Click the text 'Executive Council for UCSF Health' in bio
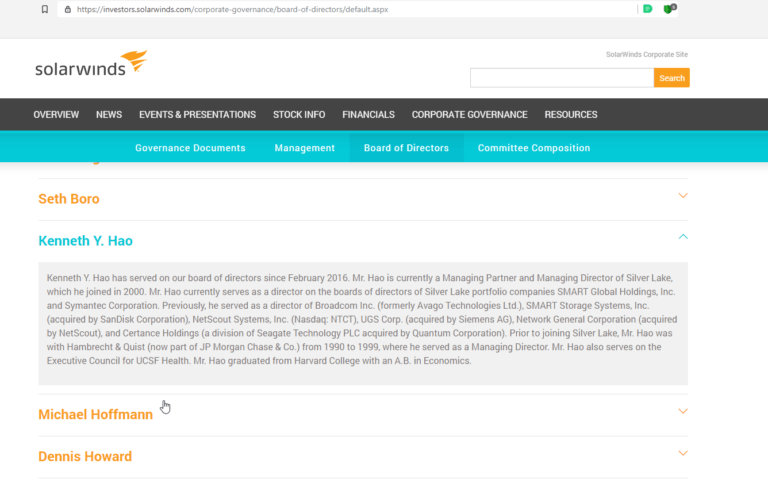 tap(118, 361)
